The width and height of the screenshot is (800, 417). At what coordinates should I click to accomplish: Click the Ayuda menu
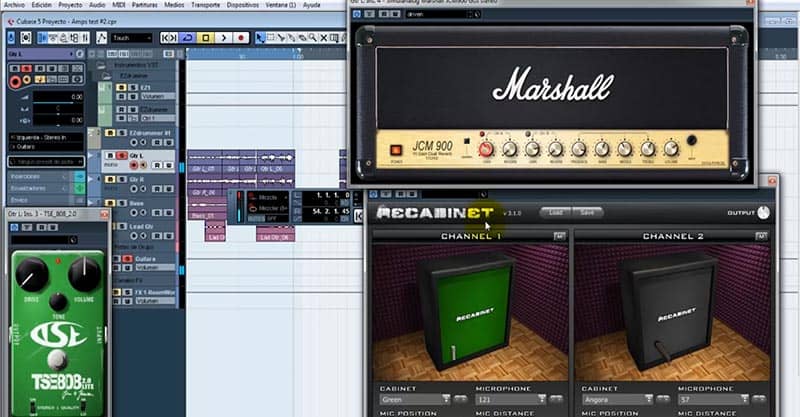coord(312,5)
